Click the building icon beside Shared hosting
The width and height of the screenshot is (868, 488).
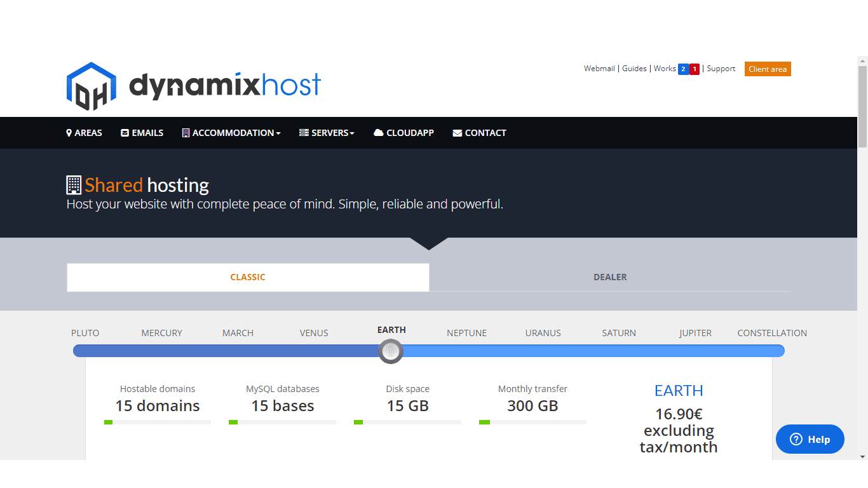pyautogui.click(x=74, y=185)
